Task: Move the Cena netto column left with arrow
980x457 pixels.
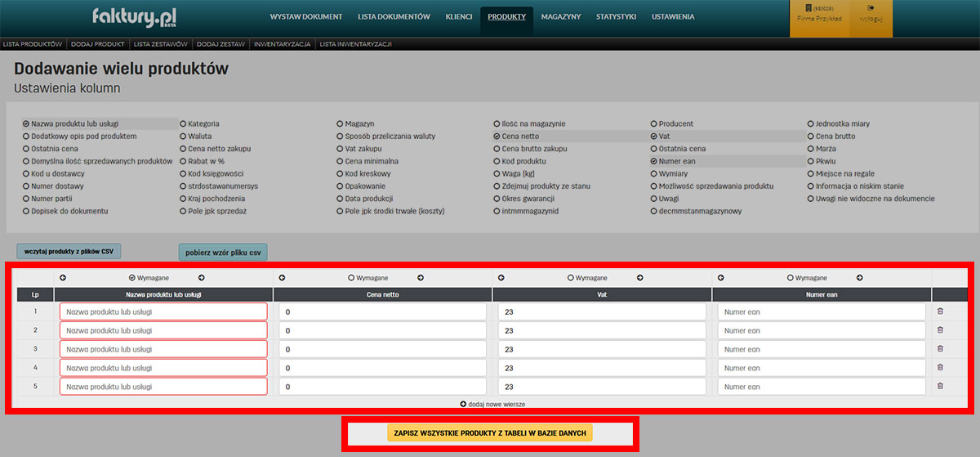Action: 282,278
